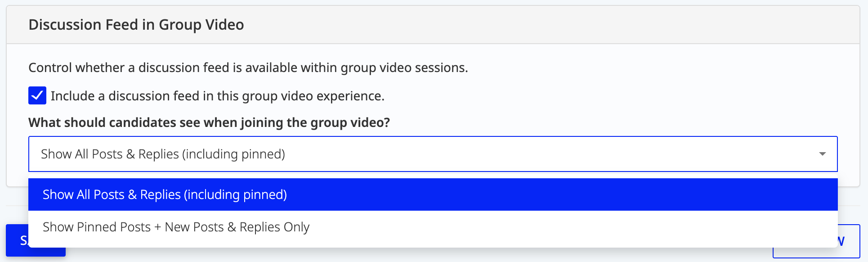Choose "Show Pinned Posts + New Posts & Replies Only"
Image resolution: width=868 pixels, height=262 pixels.
[176, 227]
